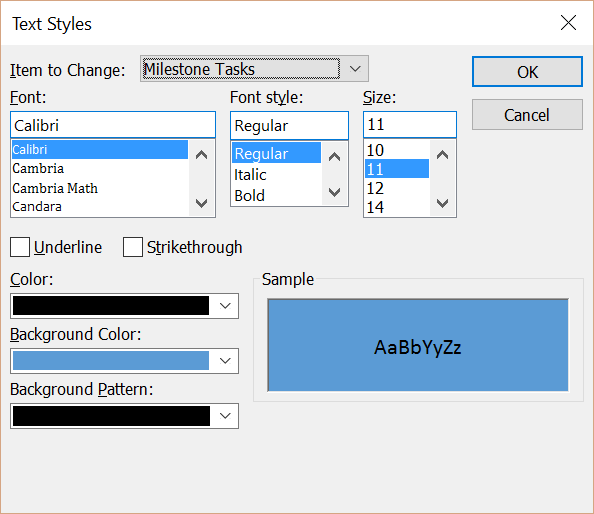Pick Candara from font list
This screenshot has width=594, height=514.
(x=100, y=207)
